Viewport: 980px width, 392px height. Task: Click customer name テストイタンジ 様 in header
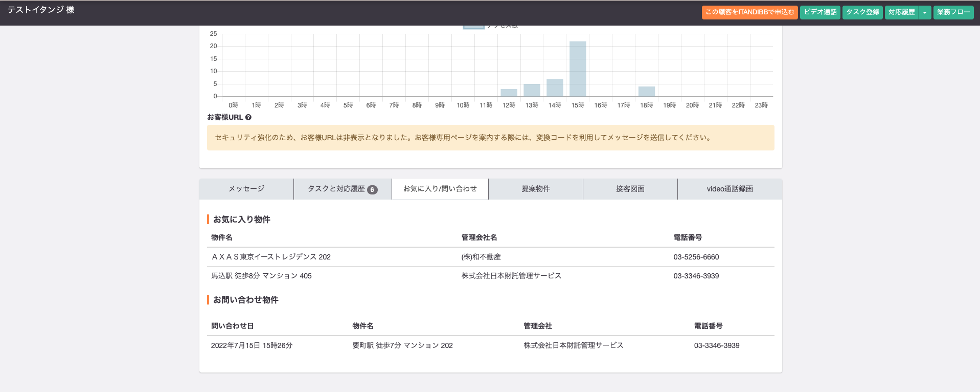41,10
